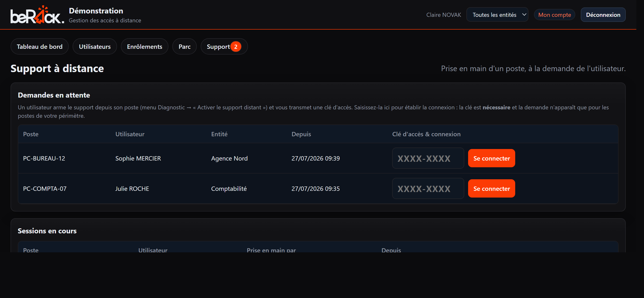Go to the Tableau de bord tab
This screenshot has width=644, height=298.
pyautogui.click(x=39, y=46)
